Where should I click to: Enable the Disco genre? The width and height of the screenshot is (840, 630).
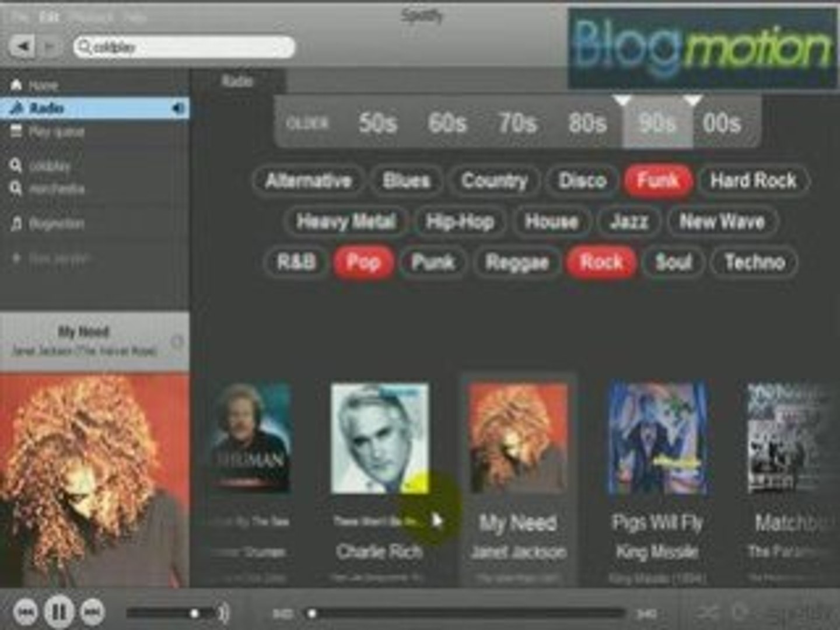coord(582,180)
